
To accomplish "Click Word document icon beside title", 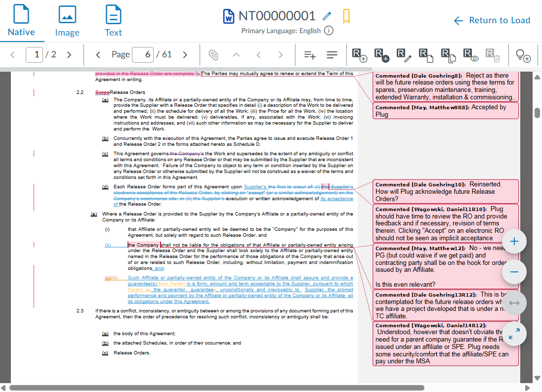I will click(x=228, y=16).
